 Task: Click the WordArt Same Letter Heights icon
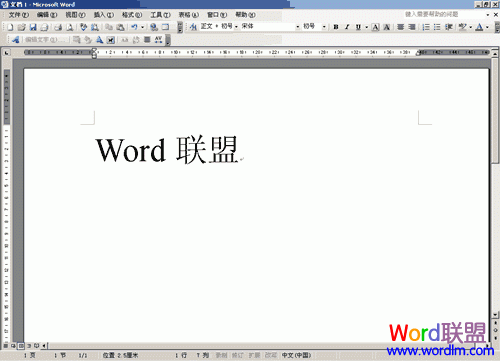coord(124,40)
